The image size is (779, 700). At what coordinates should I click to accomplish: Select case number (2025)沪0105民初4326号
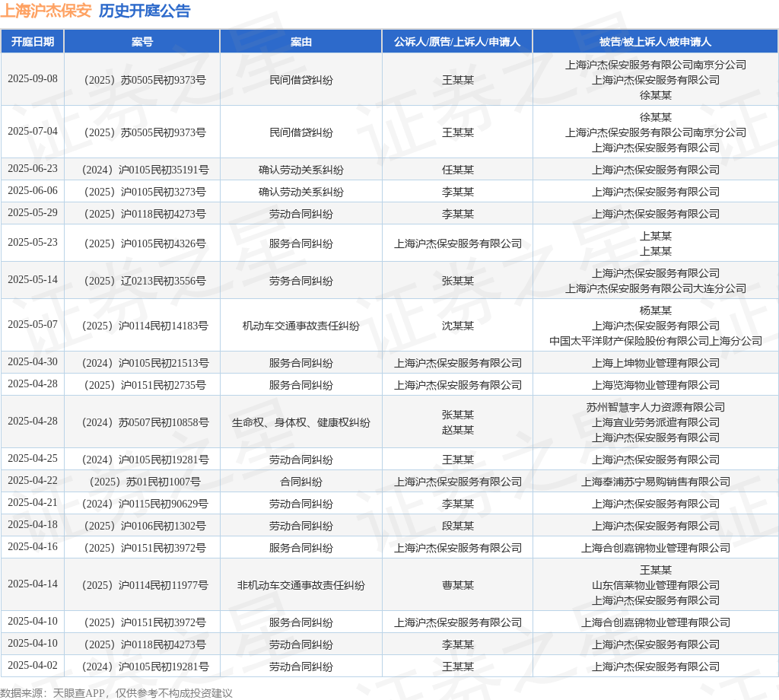145,243
